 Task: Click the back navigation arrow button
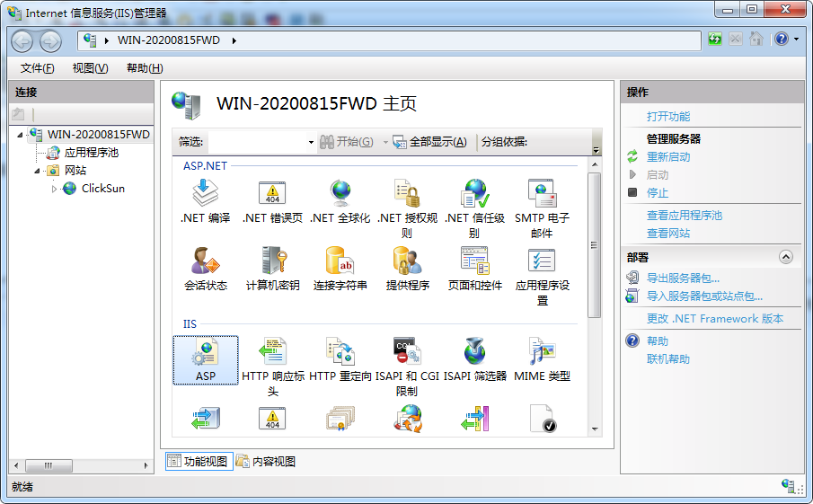tap(22, 41)
